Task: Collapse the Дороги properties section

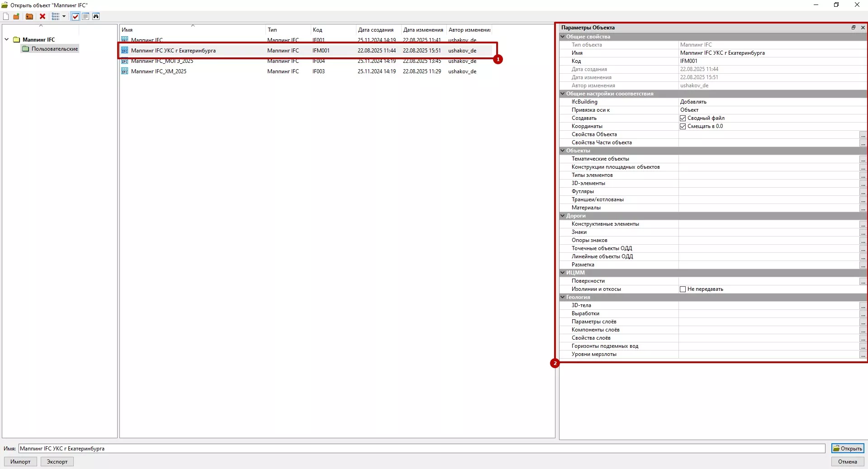Action: tap(563, 216)
